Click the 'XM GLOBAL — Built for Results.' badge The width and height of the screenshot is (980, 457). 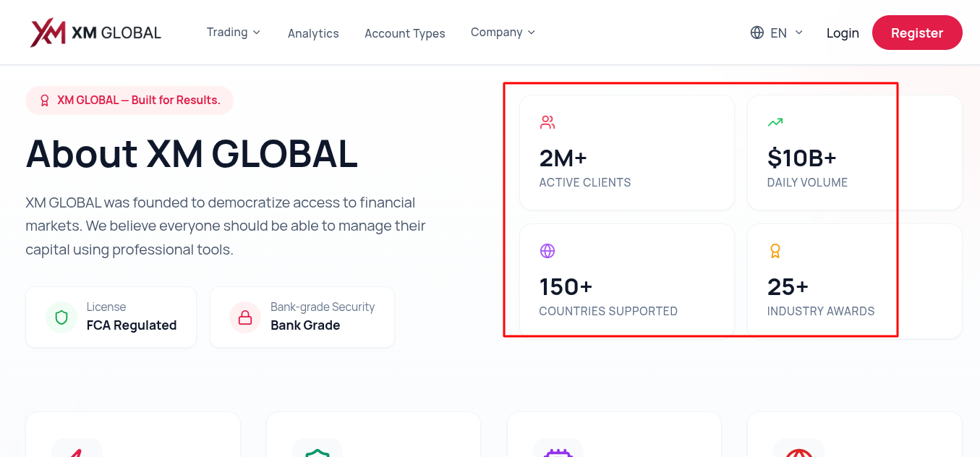129,101
